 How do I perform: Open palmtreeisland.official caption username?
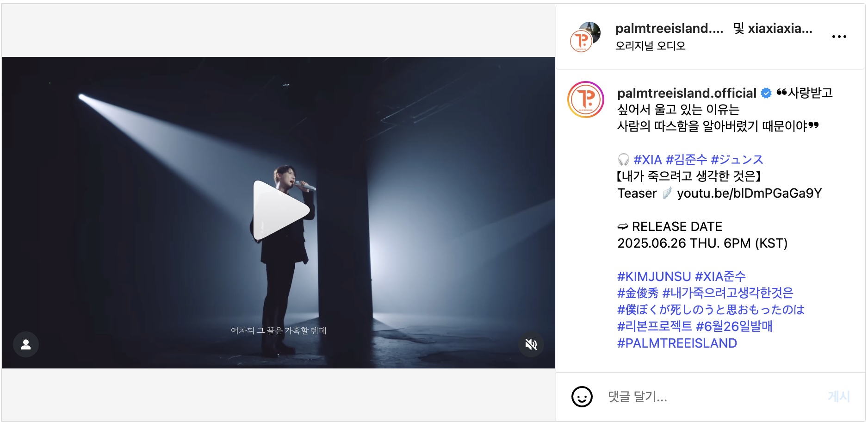(x=687, y=93)
